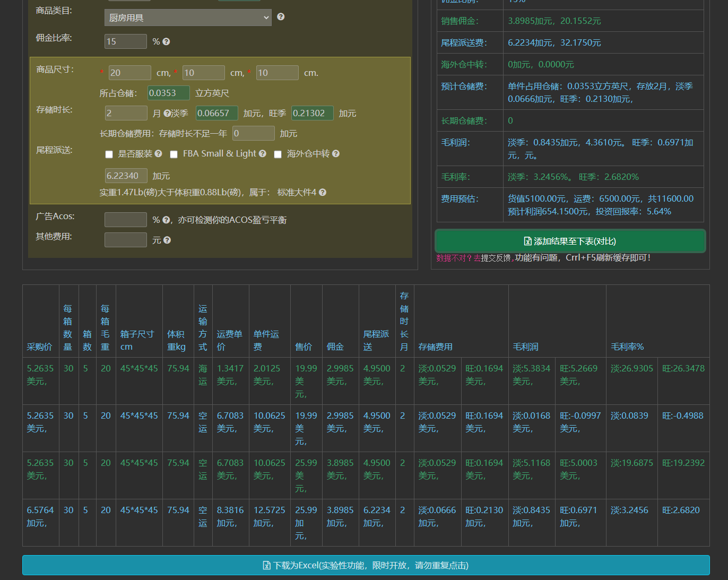Viewport: 728px width, 580px height.
Task: Click help icon after 标准大件4 text
Action: point(323,193)
